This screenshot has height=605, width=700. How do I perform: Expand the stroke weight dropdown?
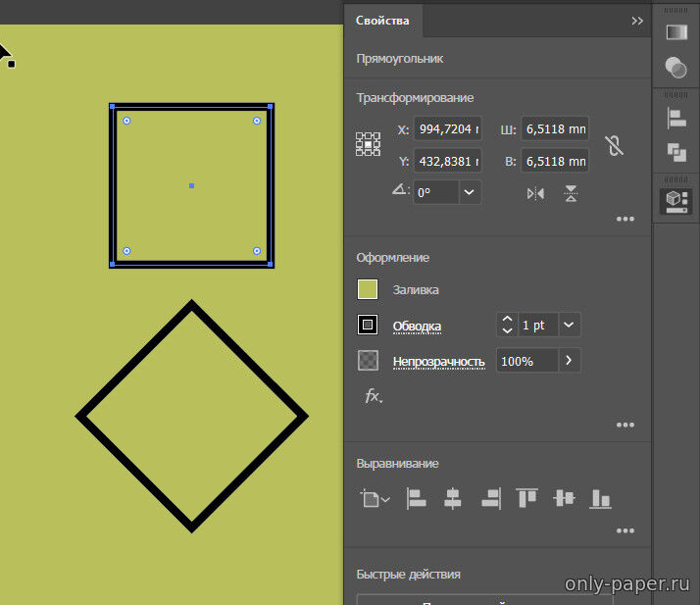tap(570, 325)
